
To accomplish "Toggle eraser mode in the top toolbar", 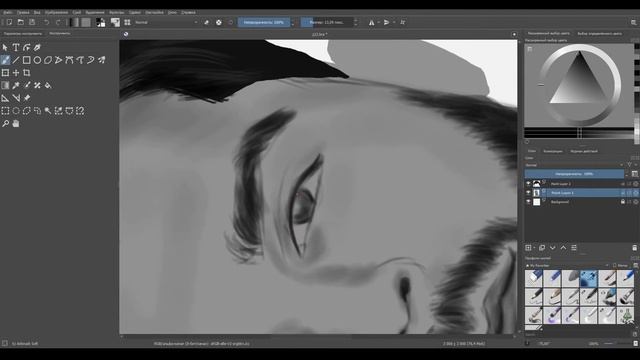I will tap(207, 22).
